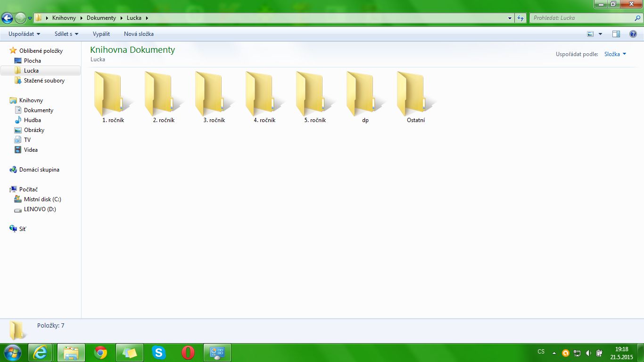Viewport: 644px width, 362px height.
Task: Toggle the preview pane
Action: (x=616, y=34)
